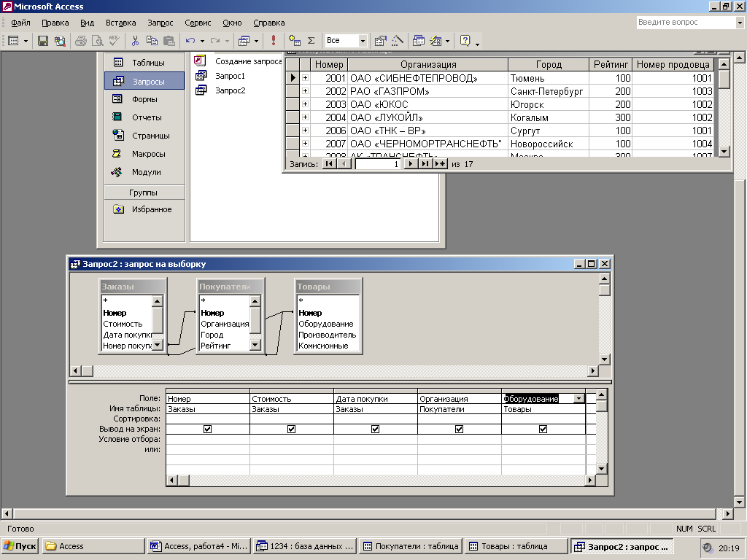
Task: Uncheck display for Оборудование column
Action: [x=543, y=429]
